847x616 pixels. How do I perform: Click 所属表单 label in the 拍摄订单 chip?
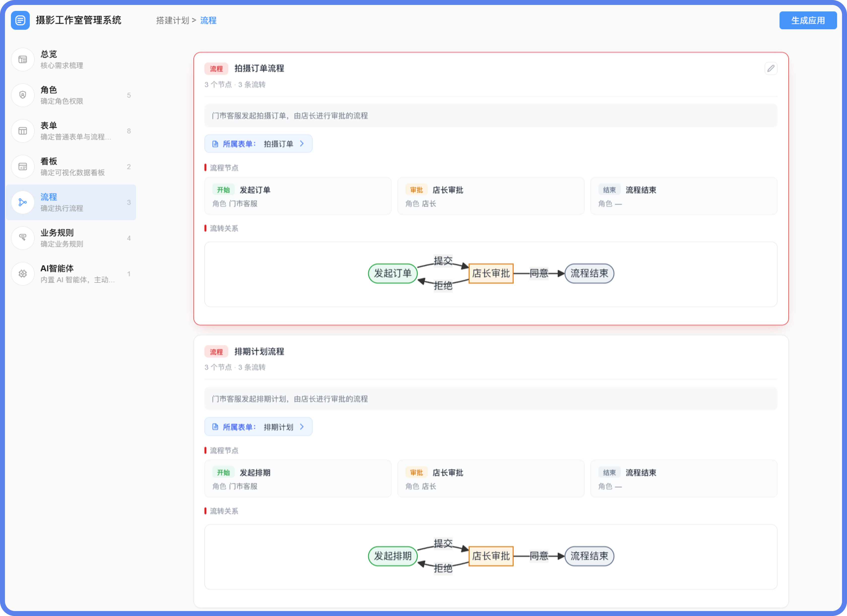click(239, 144)
